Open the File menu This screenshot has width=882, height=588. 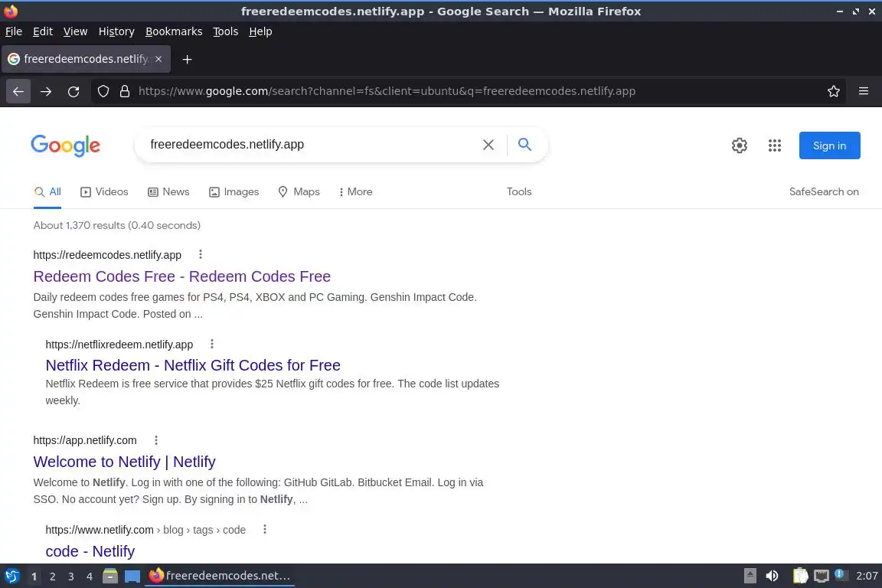(14, 31)
